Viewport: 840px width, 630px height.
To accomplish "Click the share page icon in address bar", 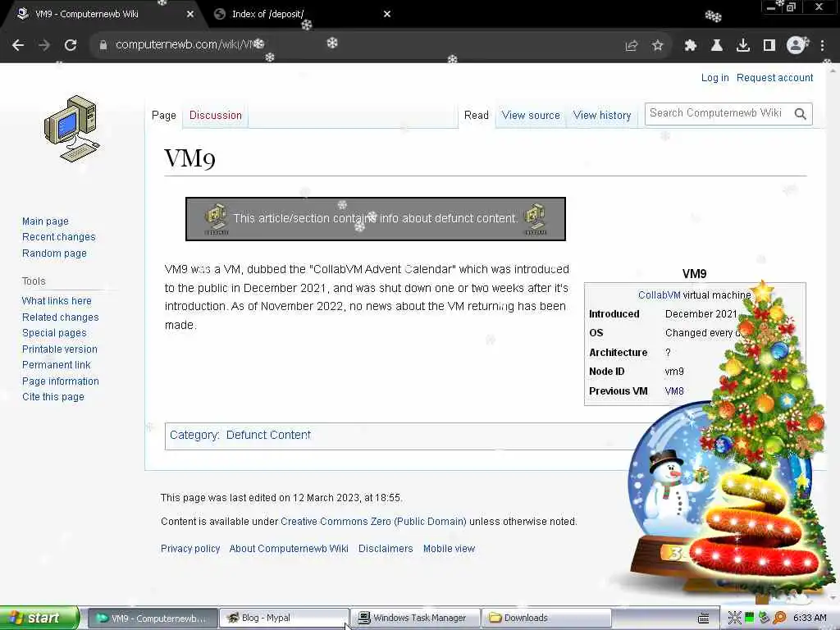I will click(x=632, y=46).
